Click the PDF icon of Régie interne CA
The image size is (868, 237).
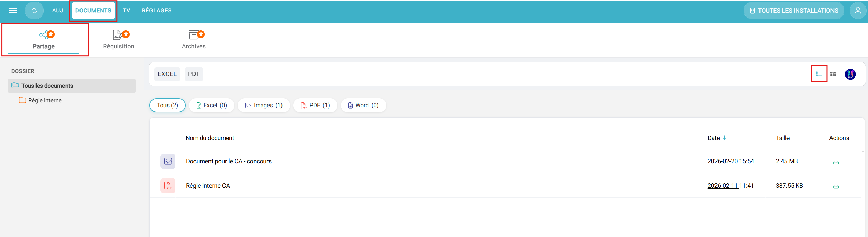[x=168, y=186]
